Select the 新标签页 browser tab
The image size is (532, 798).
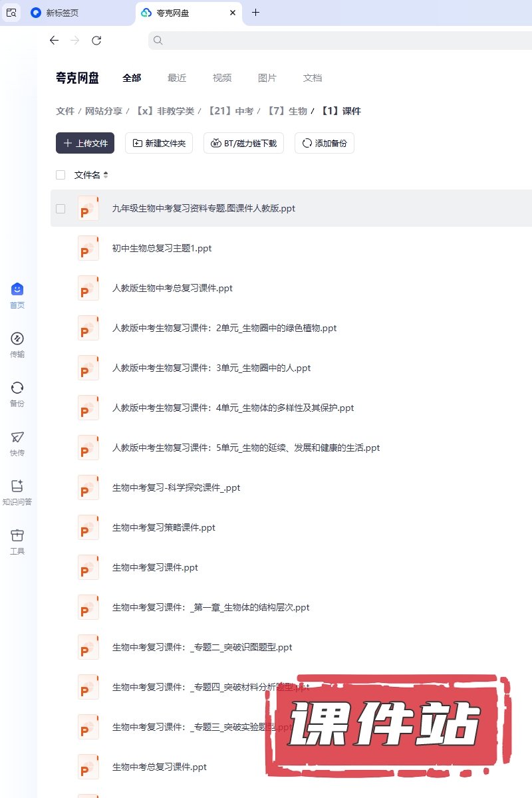[x=63, y=13]
